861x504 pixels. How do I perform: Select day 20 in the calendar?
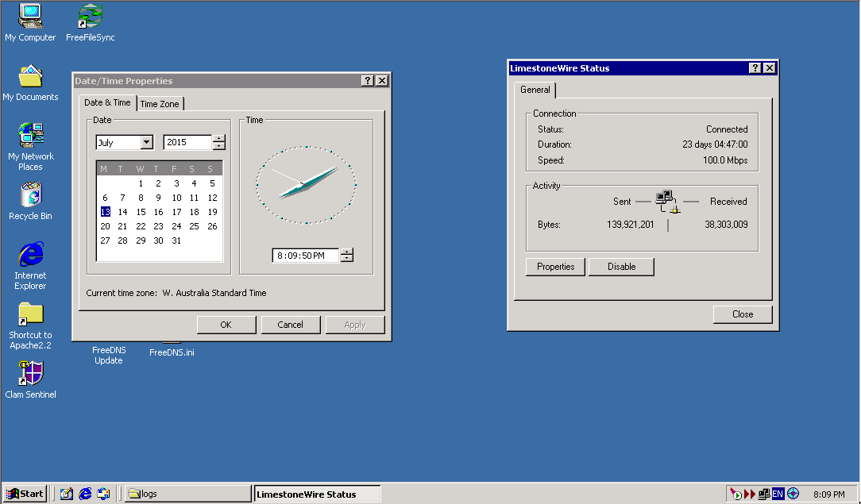point(106,226)
